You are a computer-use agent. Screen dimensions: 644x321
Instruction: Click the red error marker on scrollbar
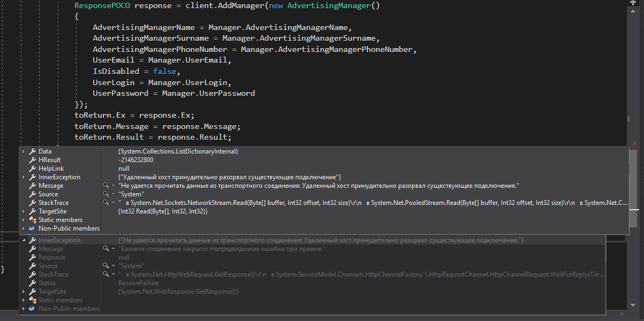coord(635,143)
